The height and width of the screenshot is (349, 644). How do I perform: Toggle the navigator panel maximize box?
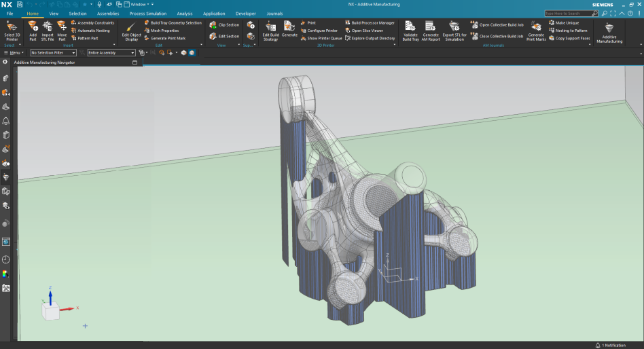(135, 62)
